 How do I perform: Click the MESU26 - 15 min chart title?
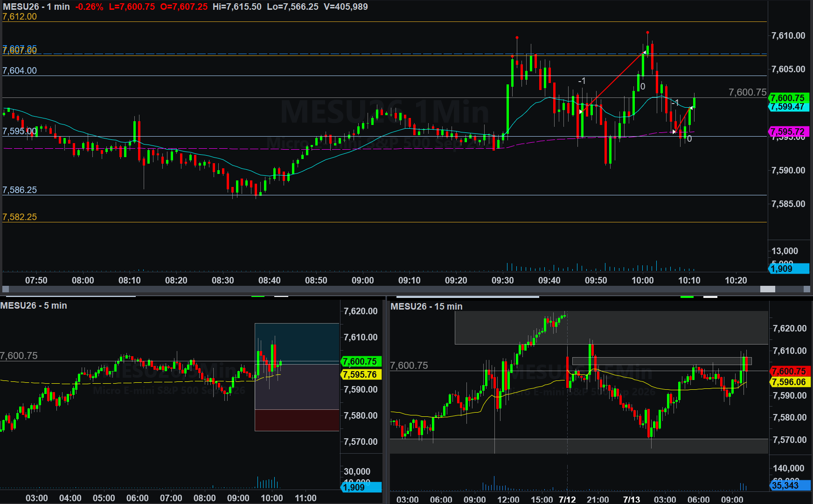coord(426,307)
